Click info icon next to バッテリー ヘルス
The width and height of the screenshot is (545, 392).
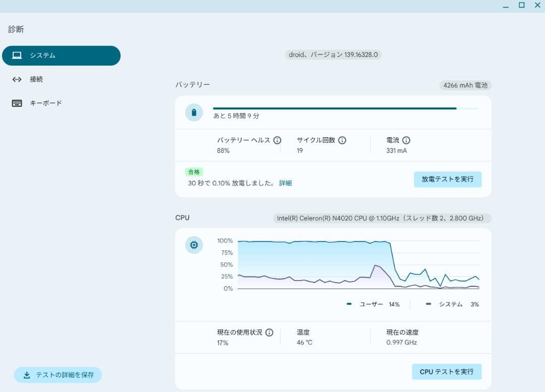277,140
